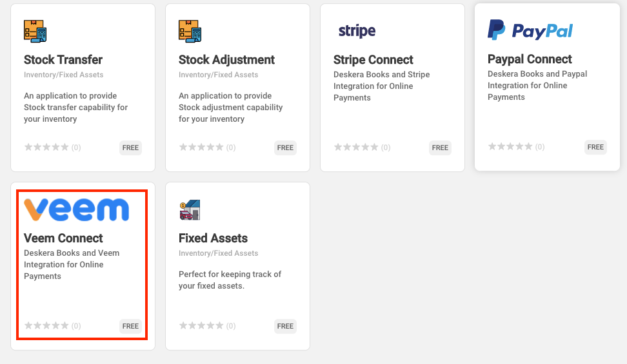Viewport: 627px width, 364px height.
Task: Click the Stock Adjustment app icon
Action: pos(190,31)
